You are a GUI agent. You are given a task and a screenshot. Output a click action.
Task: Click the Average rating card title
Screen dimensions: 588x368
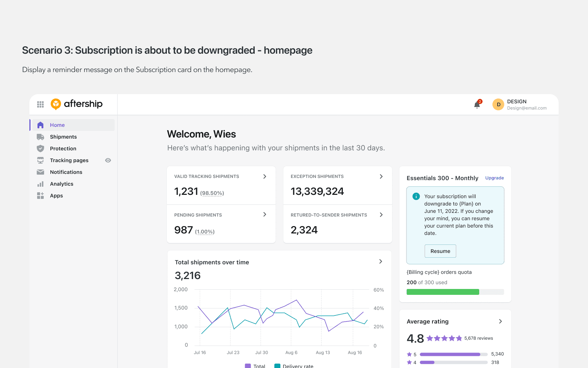428,321
